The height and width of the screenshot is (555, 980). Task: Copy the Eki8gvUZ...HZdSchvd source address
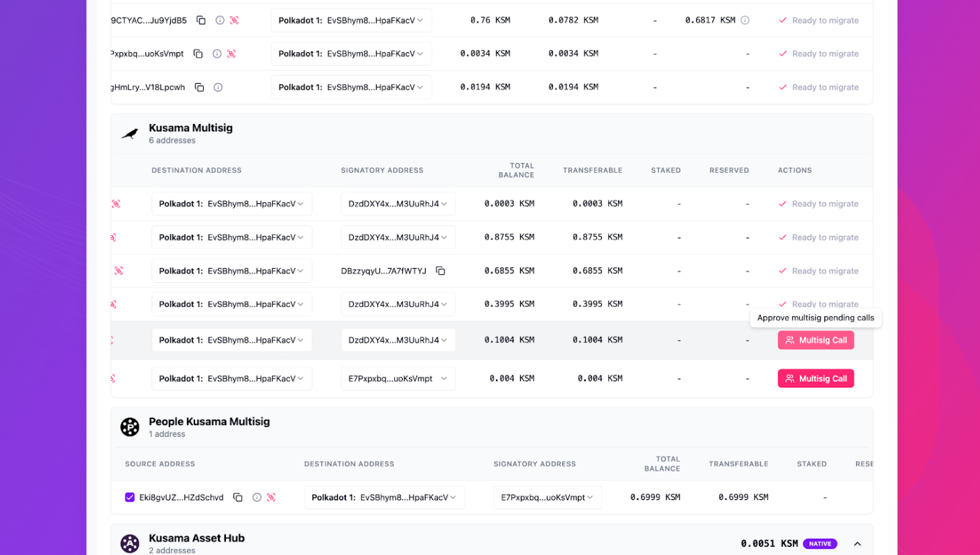pos(237,497)
